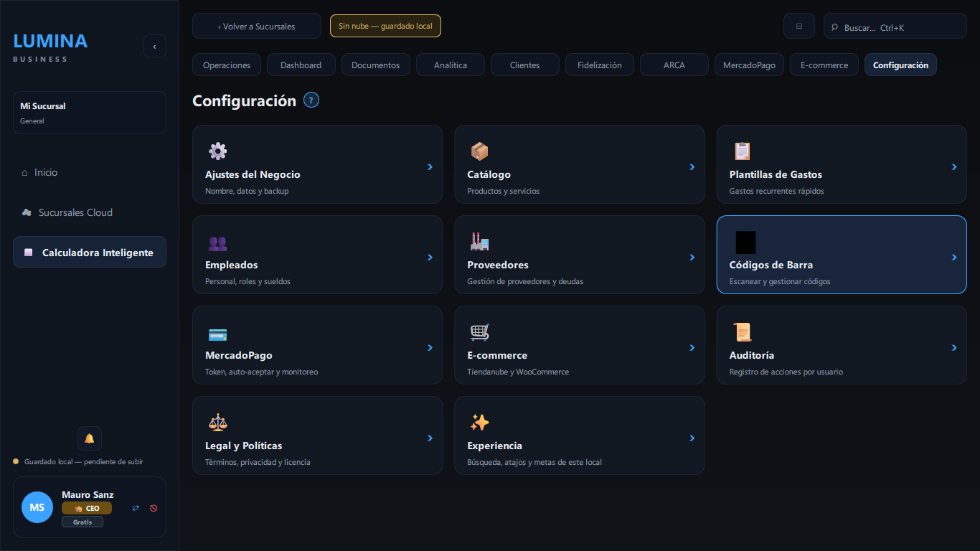
Task: Click the home icon beside Inicio
Action: coord(25,173)
